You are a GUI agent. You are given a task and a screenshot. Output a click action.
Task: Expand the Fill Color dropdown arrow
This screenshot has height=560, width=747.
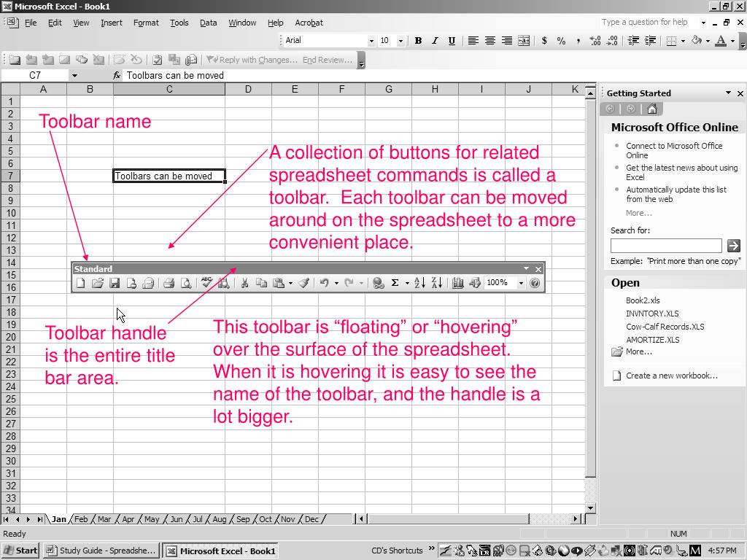(708, 41)
